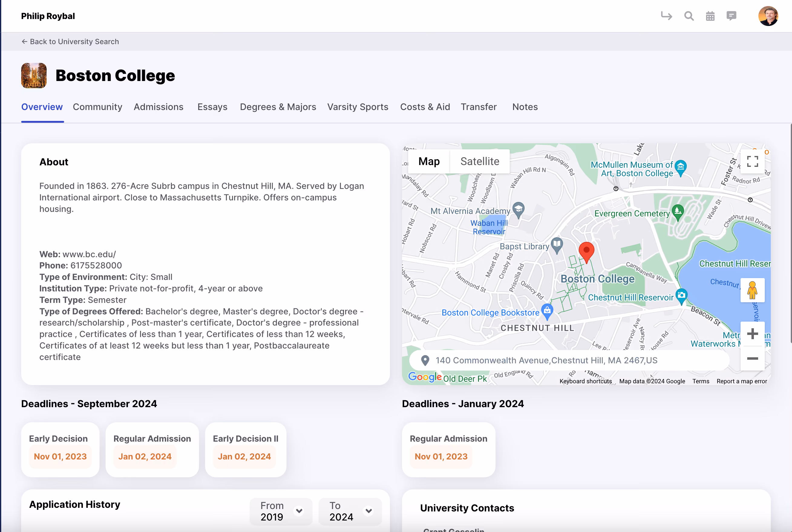
Task: Open the calendar icon in header
Action: (x=710, y=16)
